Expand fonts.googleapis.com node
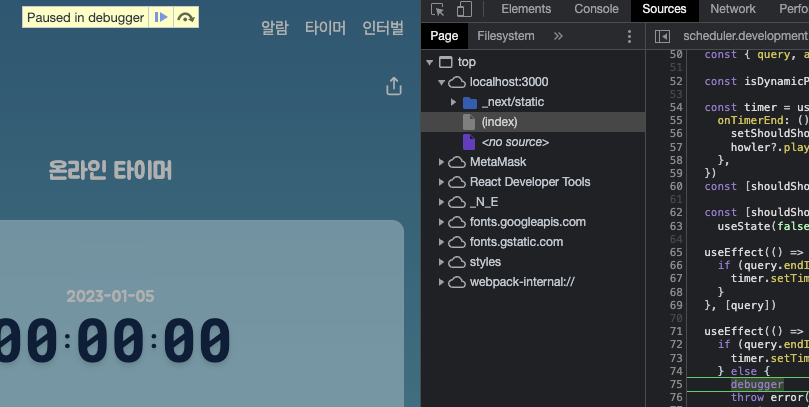This screenshot has height=407, width=809. (441, 222)
